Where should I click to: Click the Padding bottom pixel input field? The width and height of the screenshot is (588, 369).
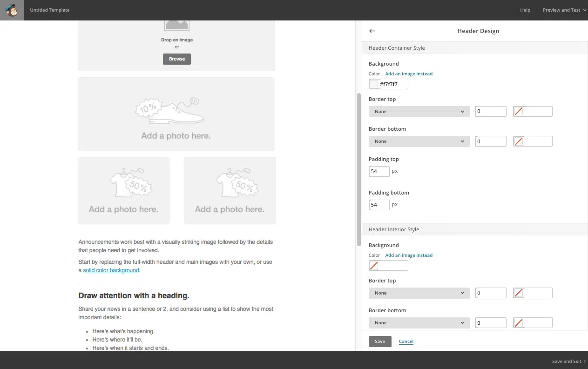click(379, 205)
